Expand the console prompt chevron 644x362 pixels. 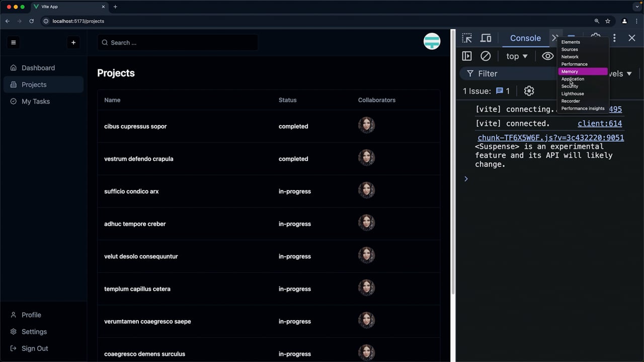click(x=466, y=179)
